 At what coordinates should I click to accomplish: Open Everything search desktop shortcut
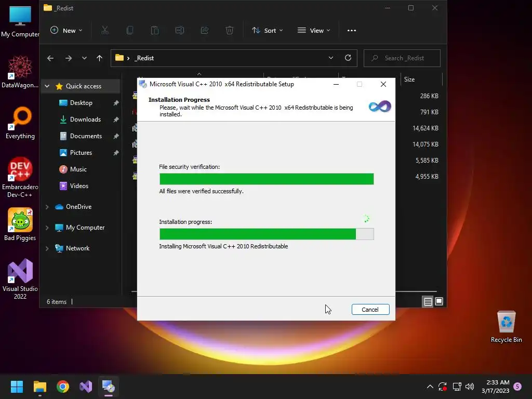tap(20, 123)
